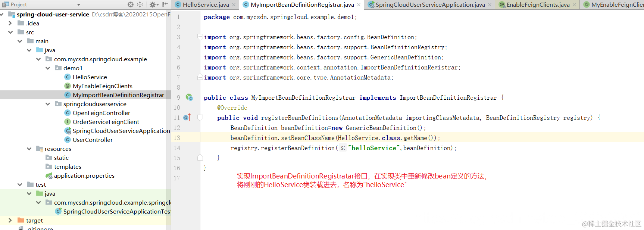The width and height of the screenshot is (644, 230).
Task: Click the Project tool window icon
Action: coord(5,4)
